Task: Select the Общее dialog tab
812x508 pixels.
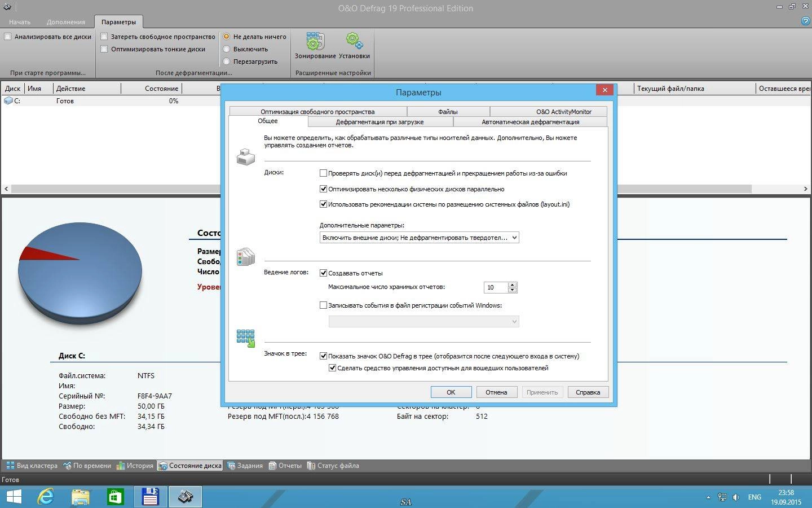Action: point(268,121)
